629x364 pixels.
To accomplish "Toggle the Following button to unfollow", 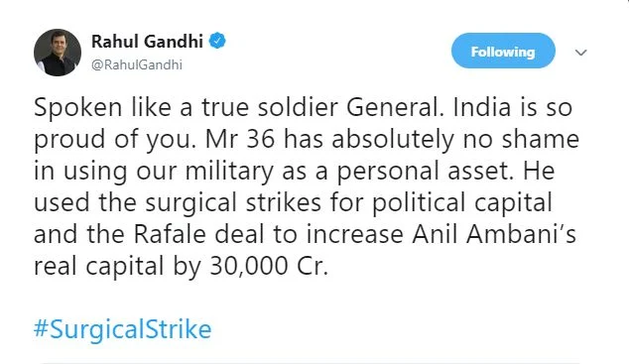I will pyautogui.click(x=503, y=51).
